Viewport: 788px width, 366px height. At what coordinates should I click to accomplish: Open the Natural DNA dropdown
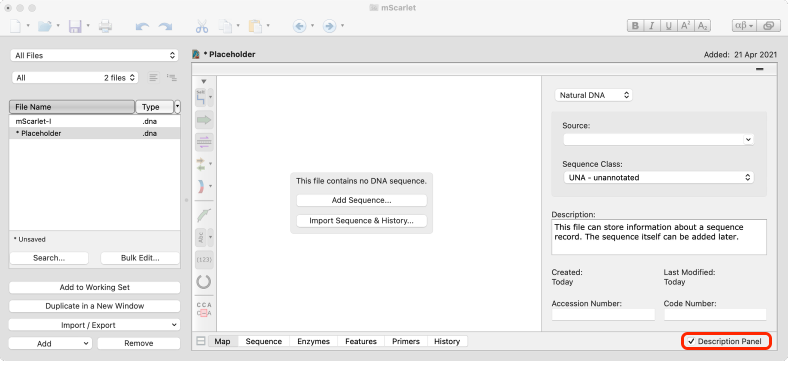[594, 95]
